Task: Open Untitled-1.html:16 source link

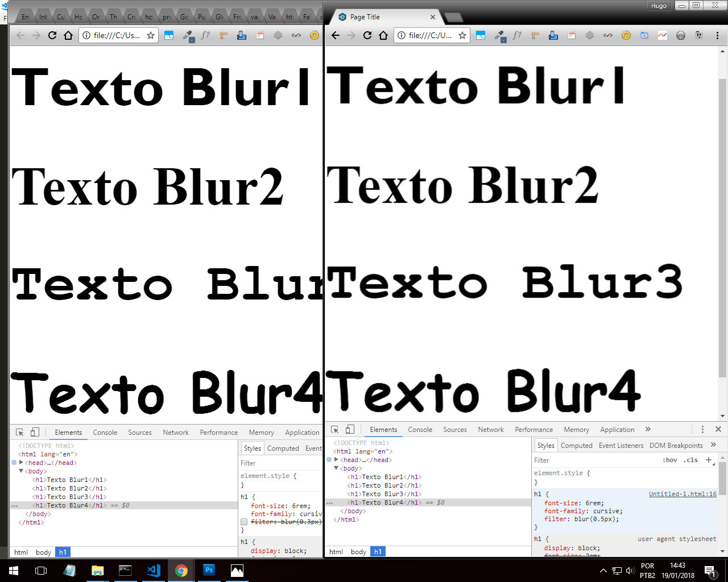Action: (682, 494)
